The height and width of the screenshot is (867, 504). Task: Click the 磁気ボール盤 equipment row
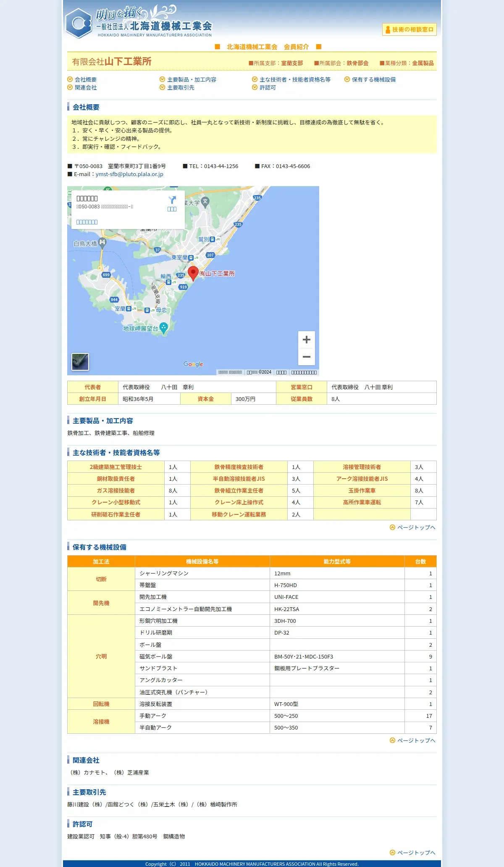[x=286, y=656]
